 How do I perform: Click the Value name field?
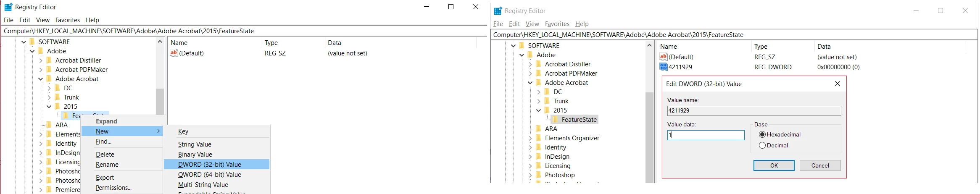pyautogui.click(x=754, y=110)
